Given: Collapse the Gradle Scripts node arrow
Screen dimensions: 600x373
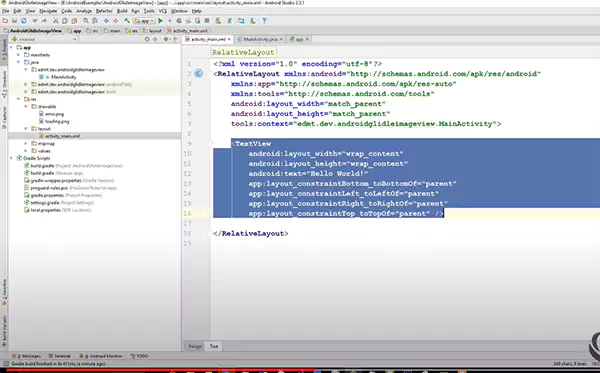Looking at the screenshot, I should pos(11,158).
